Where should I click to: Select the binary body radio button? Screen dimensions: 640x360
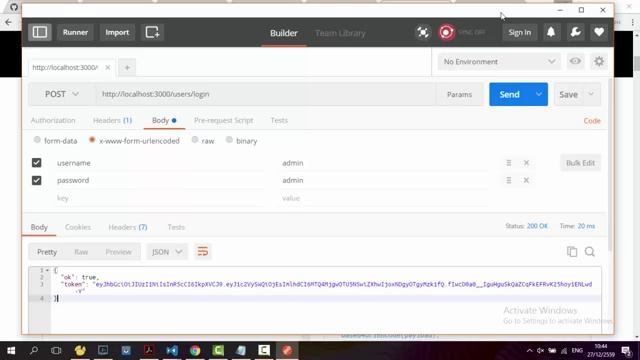pyautogui.click(x=229, y=140)
